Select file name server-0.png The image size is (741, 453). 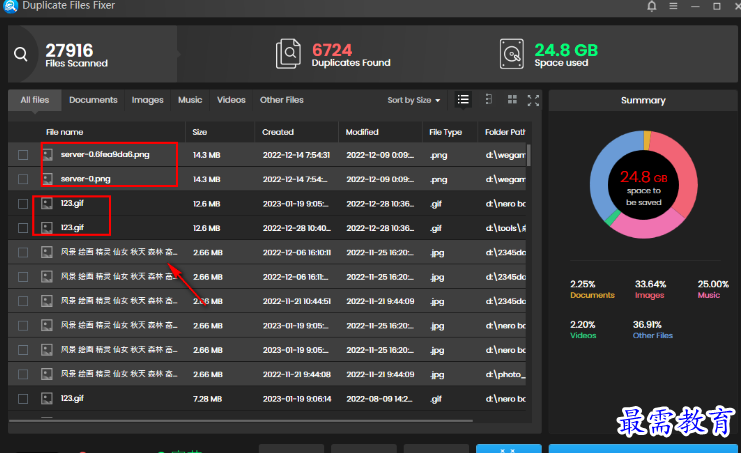point(86,179)
